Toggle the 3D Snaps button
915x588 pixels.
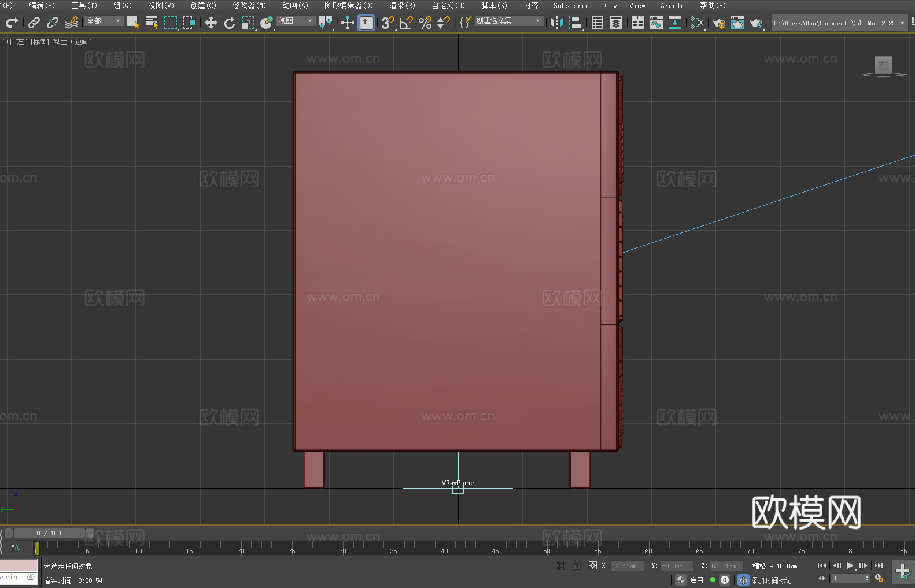[x=388, y=23]
